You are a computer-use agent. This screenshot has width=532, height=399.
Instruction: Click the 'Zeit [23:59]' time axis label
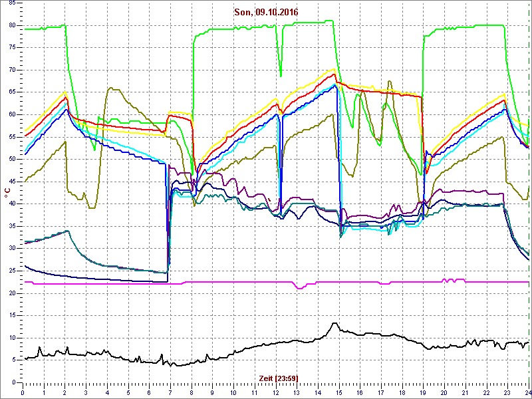pyautogui.click(x=279, y=378)
